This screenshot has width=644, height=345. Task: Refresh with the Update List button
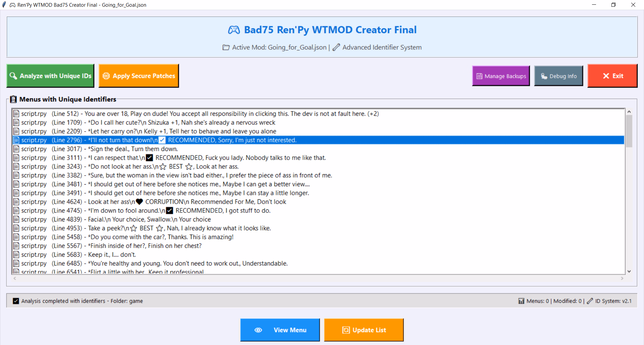click(x=364, y=330)
